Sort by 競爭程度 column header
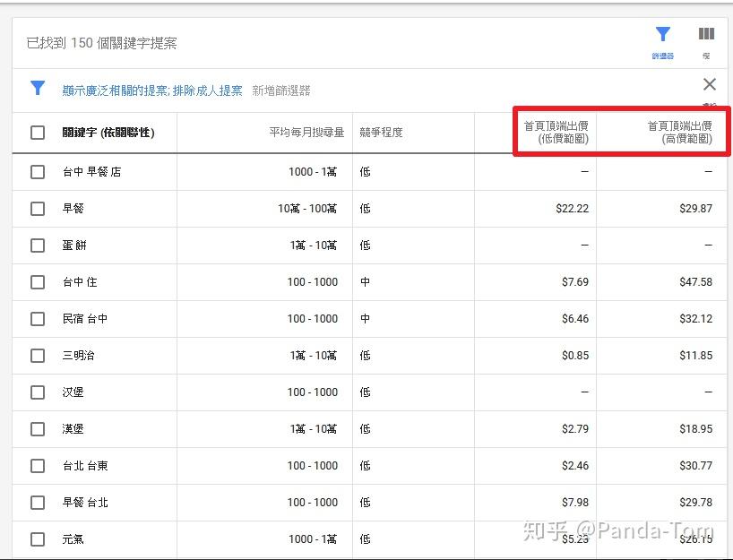 click(x=381, y=133)
